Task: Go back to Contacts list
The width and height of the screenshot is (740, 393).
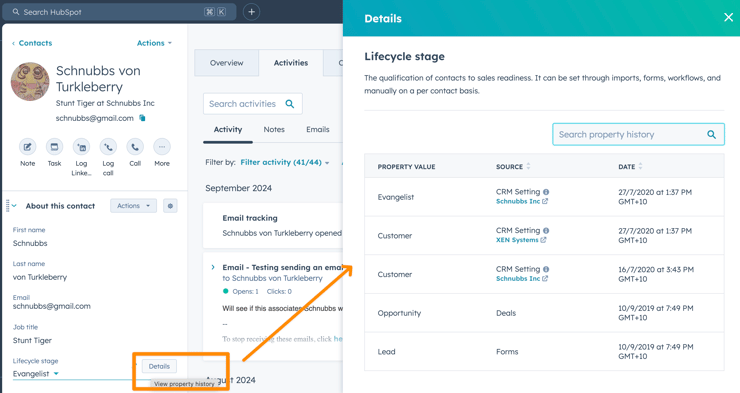Action: click(x=32, y=43)
